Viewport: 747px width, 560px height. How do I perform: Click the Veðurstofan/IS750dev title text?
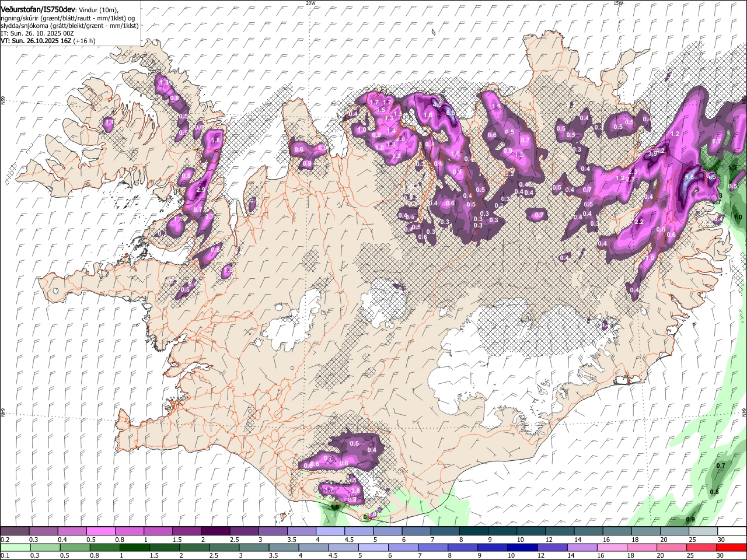click(x=38, y=9)
